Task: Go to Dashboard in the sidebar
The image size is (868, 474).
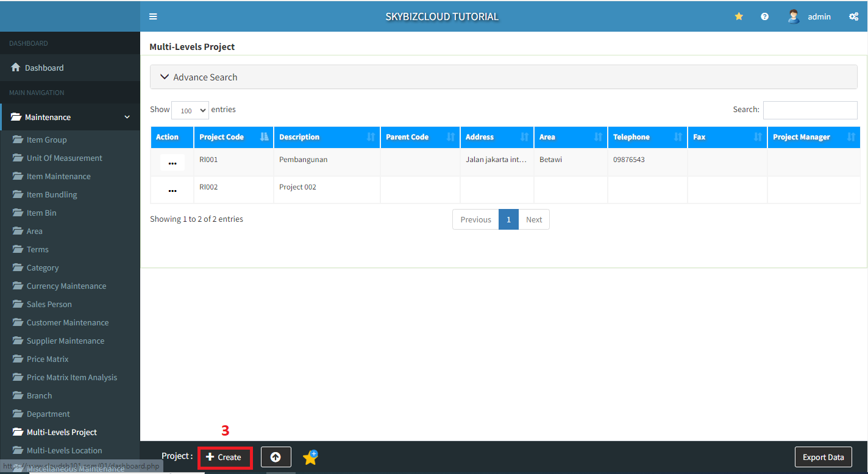Action: 44,68
